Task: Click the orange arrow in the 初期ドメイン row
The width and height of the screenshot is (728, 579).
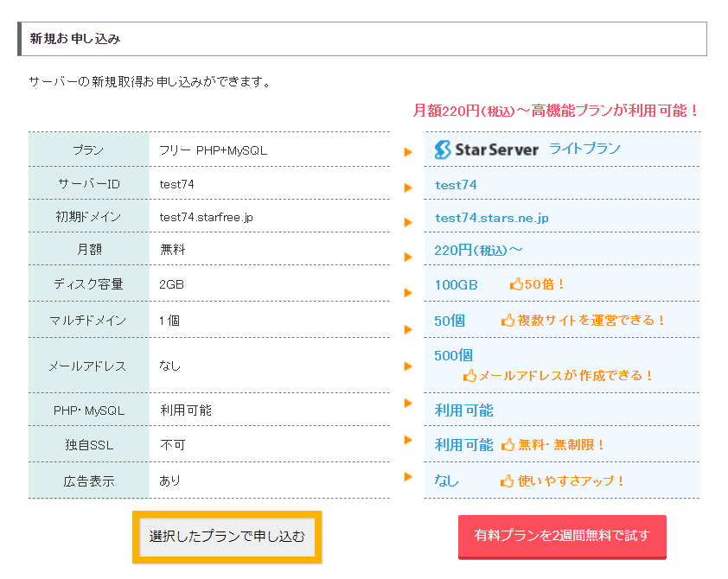Action: click(x=408, y=222)
